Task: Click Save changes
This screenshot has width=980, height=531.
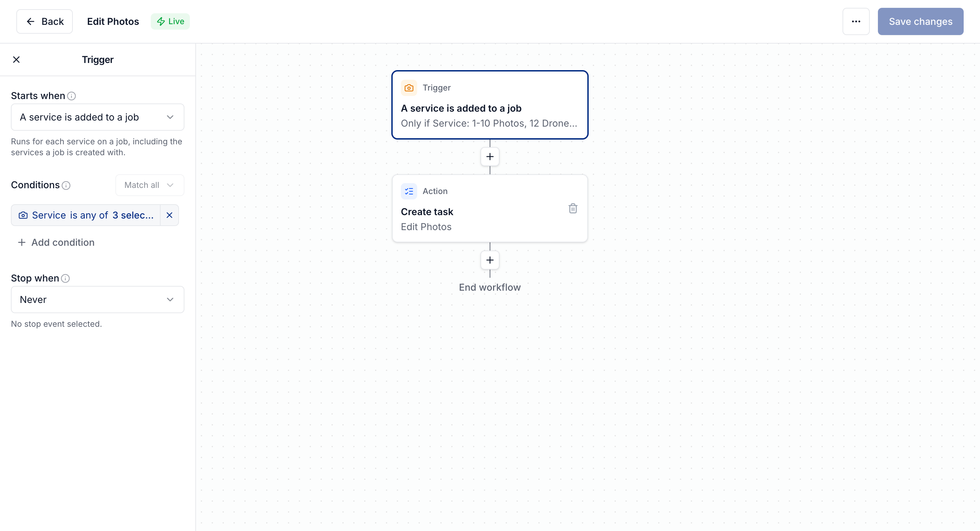Action: (x=921, y=21)
